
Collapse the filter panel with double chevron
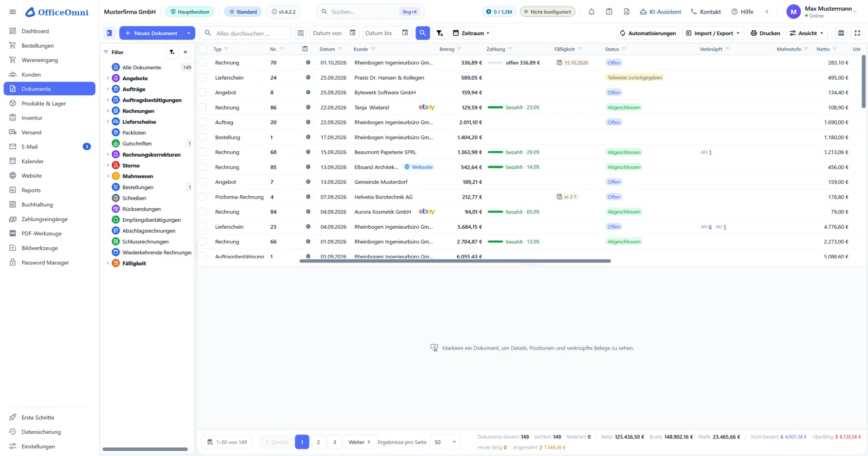[186, 52]
